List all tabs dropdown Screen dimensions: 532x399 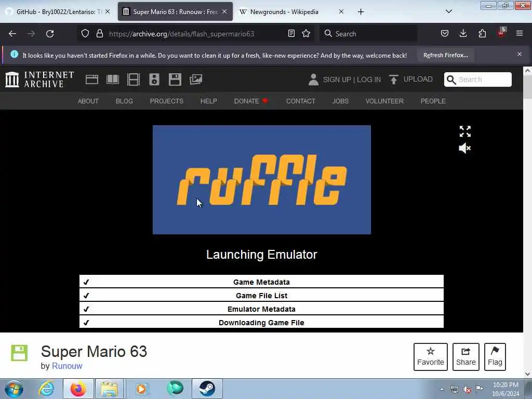[448, 11]
